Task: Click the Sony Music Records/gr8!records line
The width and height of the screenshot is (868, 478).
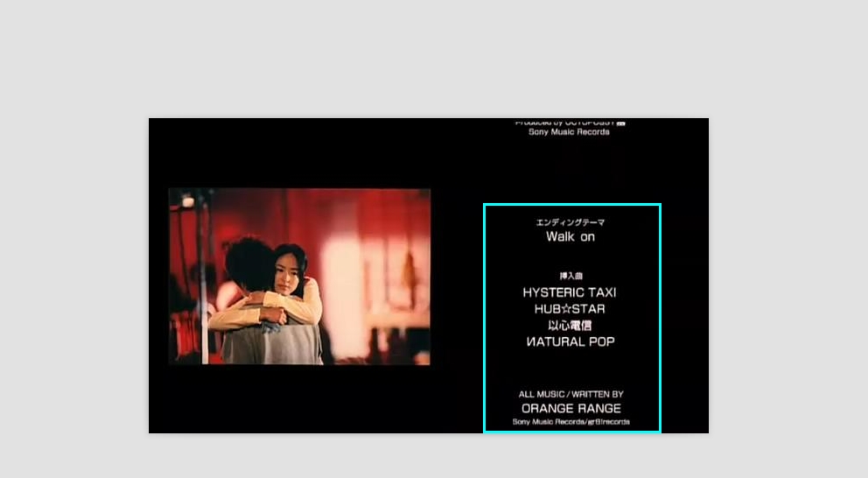Action: (x=570, y=422)
